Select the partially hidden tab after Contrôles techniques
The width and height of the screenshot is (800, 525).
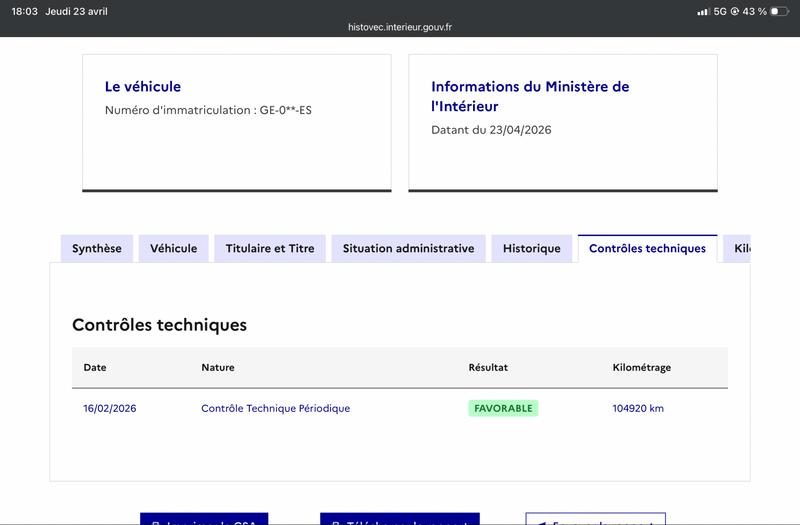738,249
